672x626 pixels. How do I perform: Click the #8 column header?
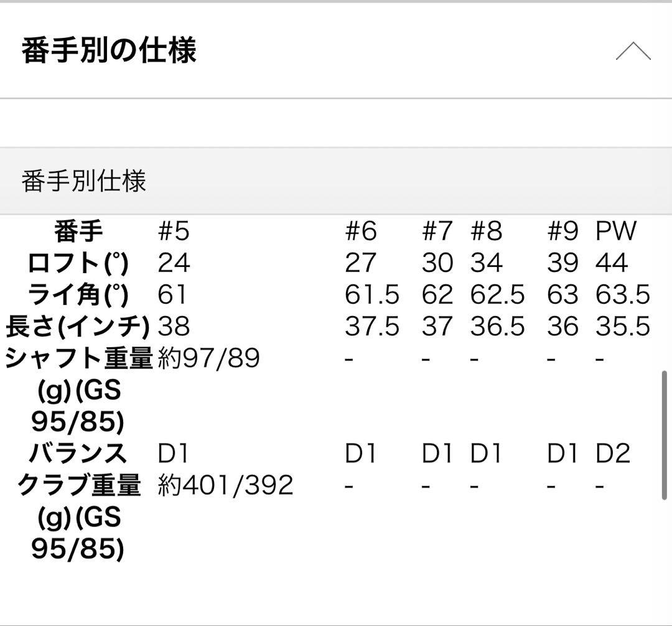click(x=486, y=231)
